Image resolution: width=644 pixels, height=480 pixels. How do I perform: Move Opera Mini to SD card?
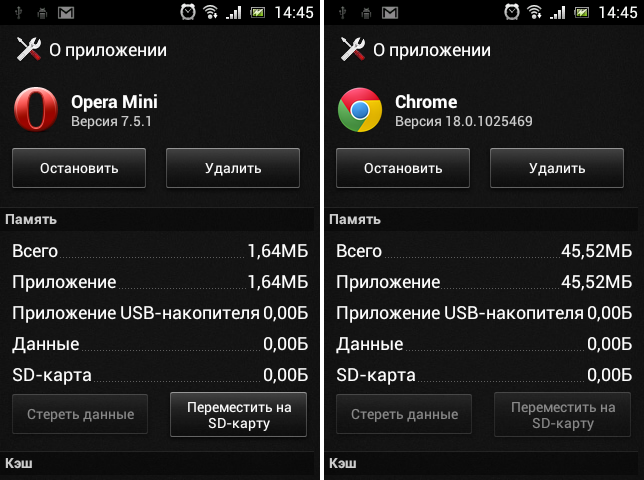point(239,414)
